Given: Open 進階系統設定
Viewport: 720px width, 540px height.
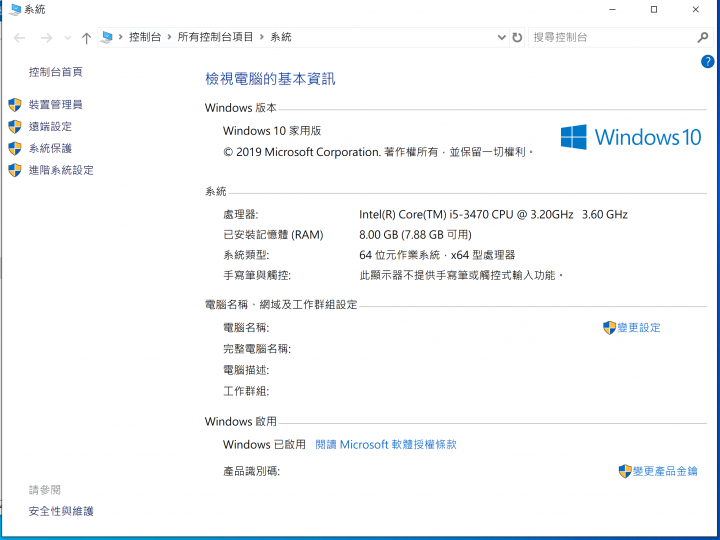Looking at the screenshot, I should (x=61, y=170).
